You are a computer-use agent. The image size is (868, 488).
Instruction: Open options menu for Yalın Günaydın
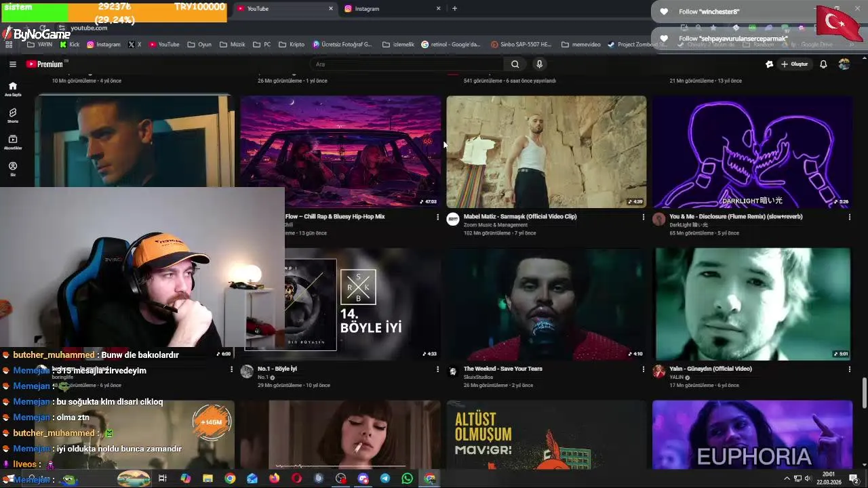click(850, 369)
